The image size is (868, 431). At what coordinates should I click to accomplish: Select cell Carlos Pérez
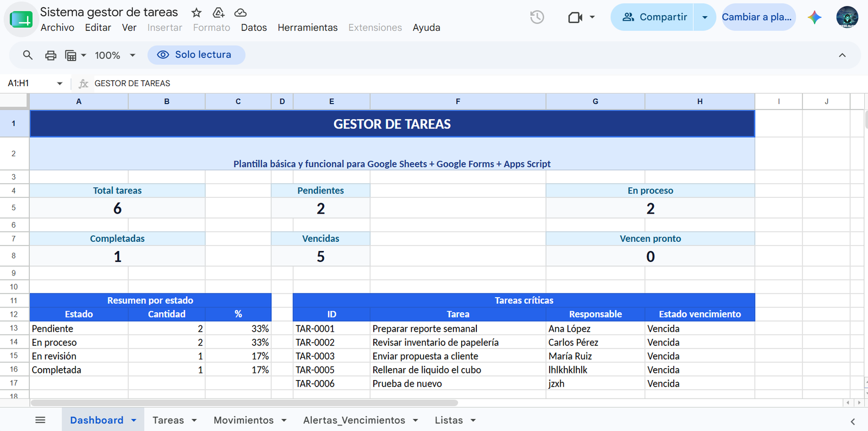tap(595, 342)
